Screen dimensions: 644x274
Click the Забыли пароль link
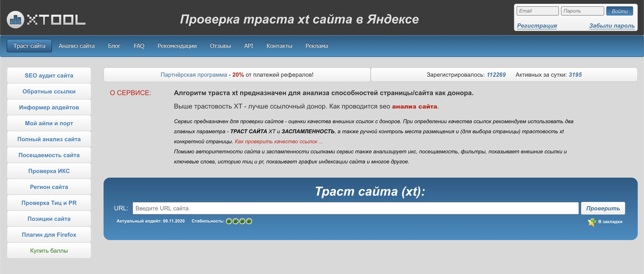(x=612, y=26)
